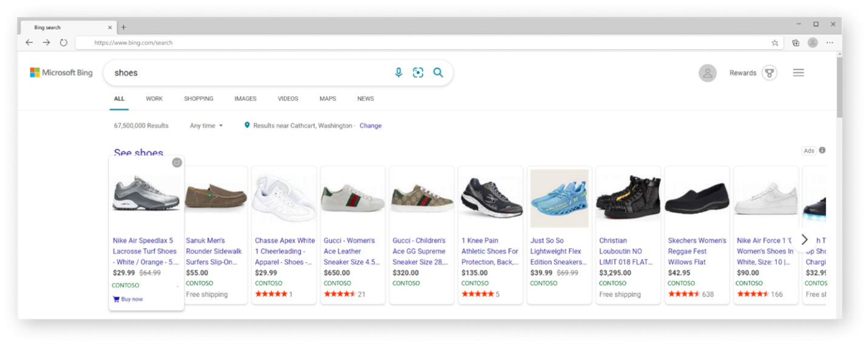The width and height of the screenshot is (868, 345).
Task: Open browser settings ellipsis menu
Action: tap(829, 43)
